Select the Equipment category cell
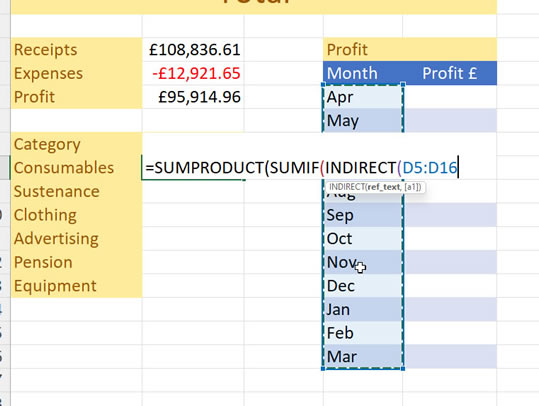Image resolution: width=539 pixels, height=406 pixels. pyautogui.click(x=76, y=286)
